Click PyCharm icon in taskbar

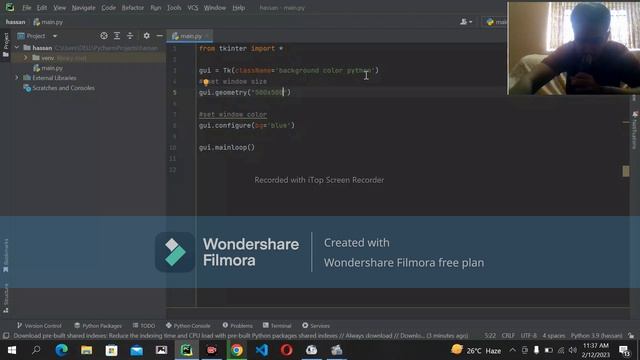(187, 350)
